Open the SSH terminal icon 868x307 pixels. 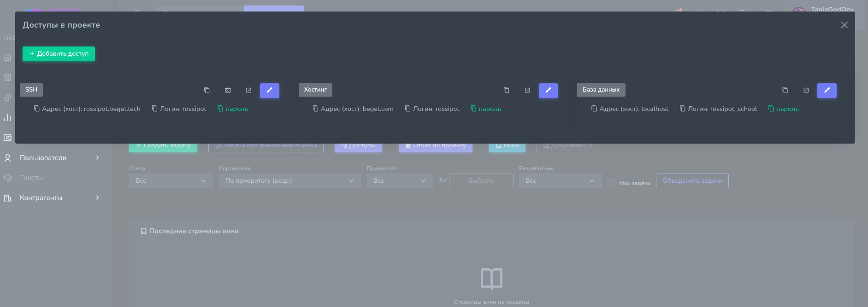click(228, 90)
